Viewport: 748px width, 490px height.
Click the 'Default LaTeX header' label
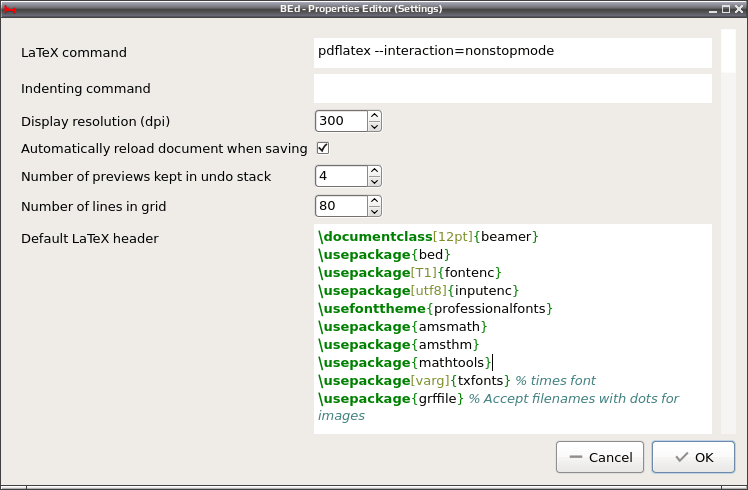pos(90,239)
